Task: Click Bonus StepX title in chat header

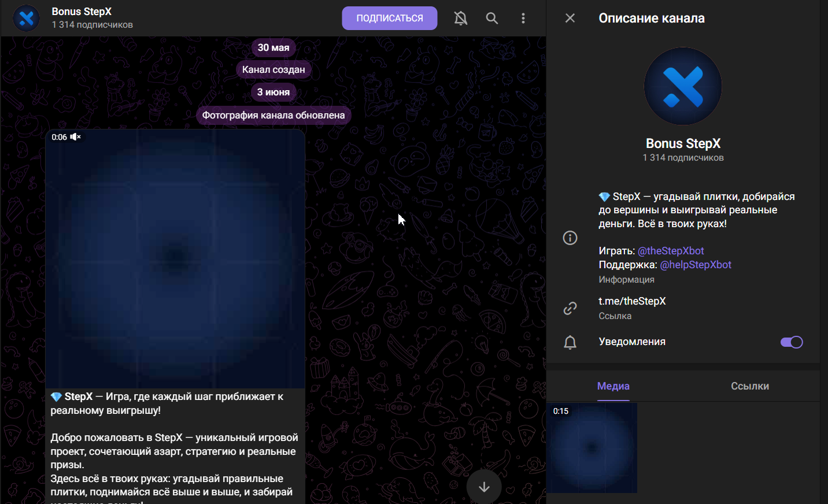Action: click(82, 12)
